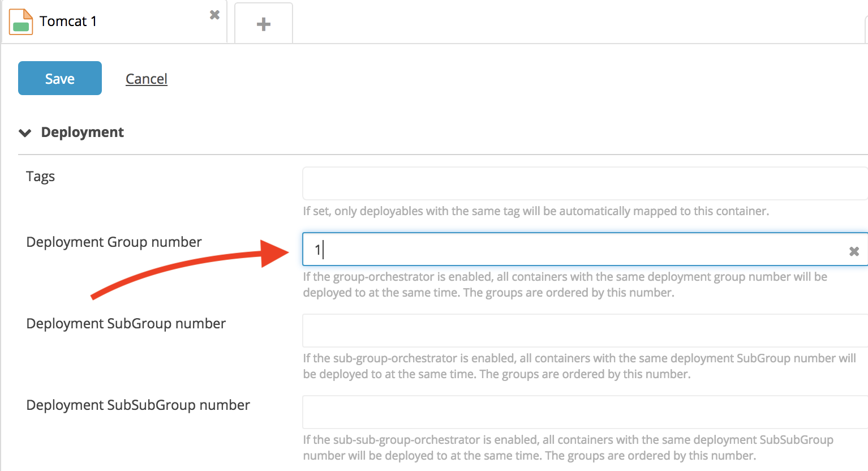
Task: Click the Tags help text about deployables
Action: pyautogui.click(x=536, y=211)
